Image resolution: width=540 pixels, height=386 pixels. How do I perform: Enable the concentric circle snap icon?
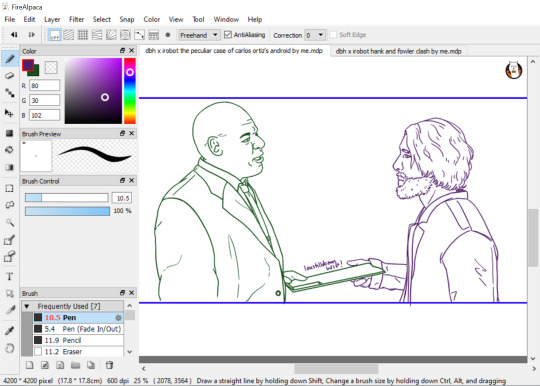125,35
